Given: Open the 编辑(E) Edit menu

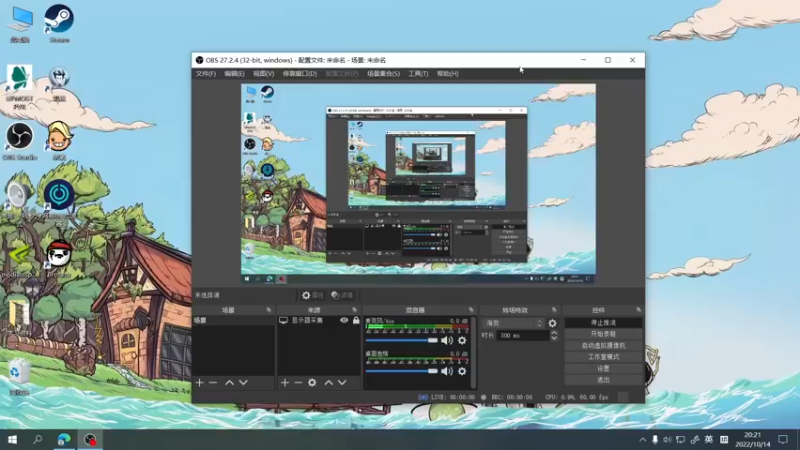Looking at the screenshot, I should click(x=234, y=73).
